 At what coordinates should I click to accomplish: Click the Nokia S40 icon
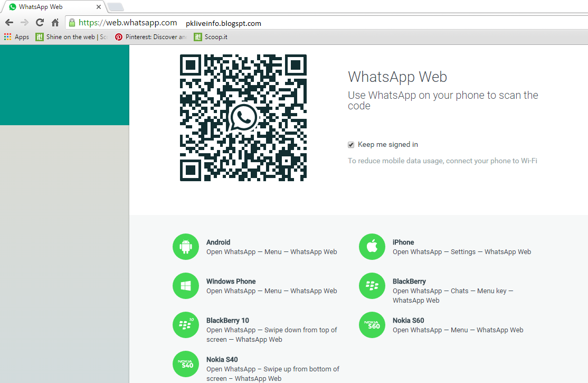pyautogui.click(x=186, y=364)
